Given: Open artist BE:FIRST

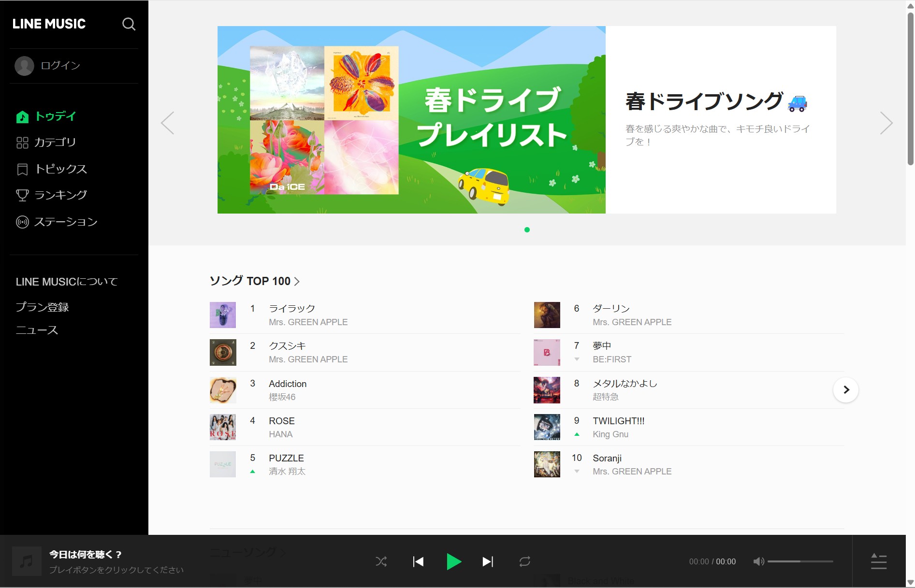Looking at the screenshot, I should coord(612,359).
